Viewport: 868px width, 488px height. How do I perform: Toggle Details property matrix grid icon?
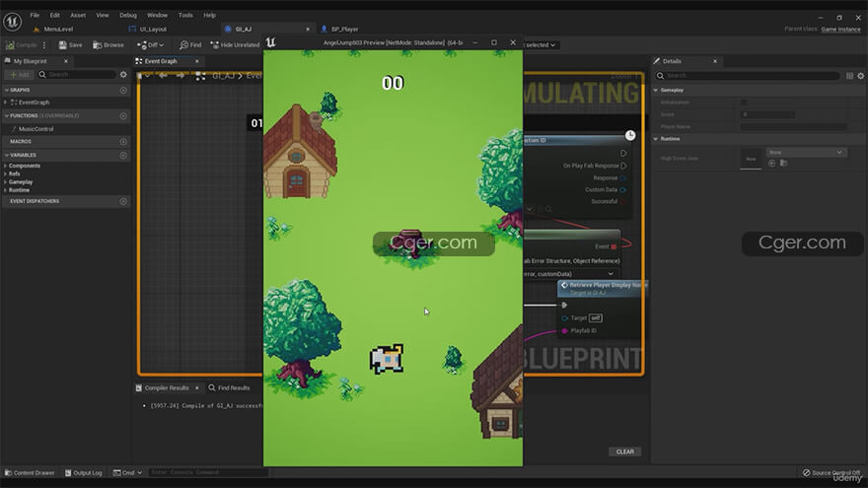pos(849,76)
